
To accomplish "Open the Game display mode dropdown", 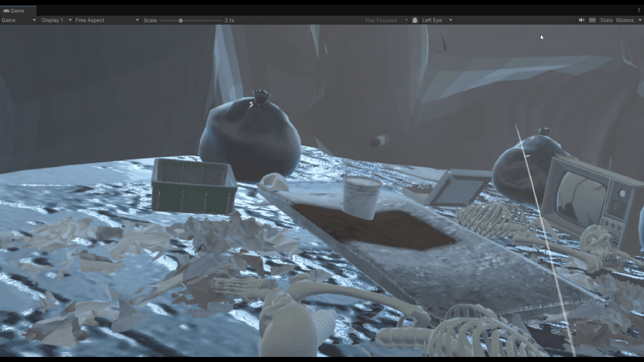I will pos(18,20).
